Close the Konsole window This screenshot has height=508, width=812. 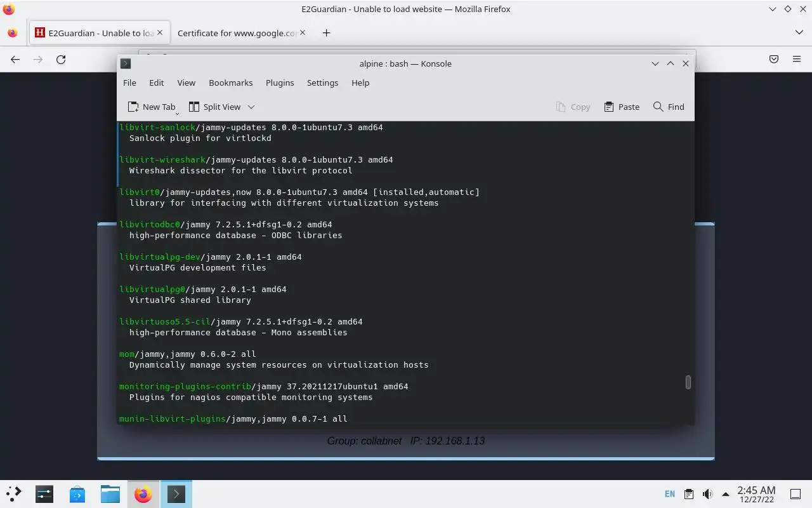(686, 63)
